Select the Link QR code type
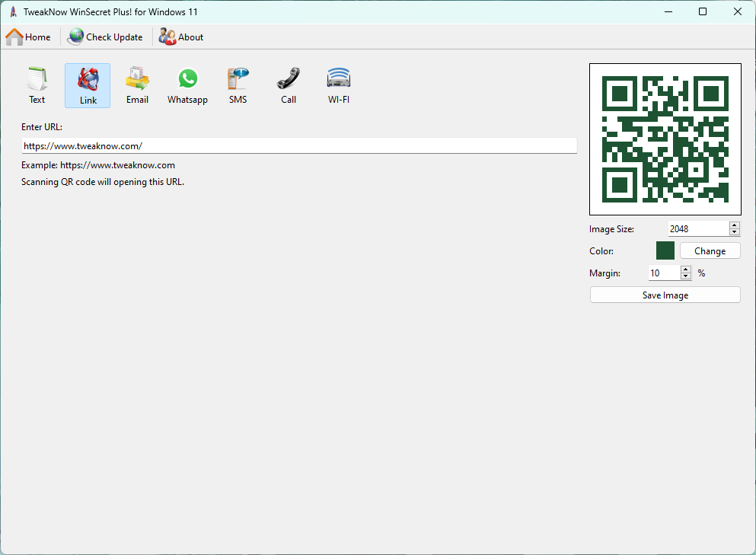 [x=88, y=86]
